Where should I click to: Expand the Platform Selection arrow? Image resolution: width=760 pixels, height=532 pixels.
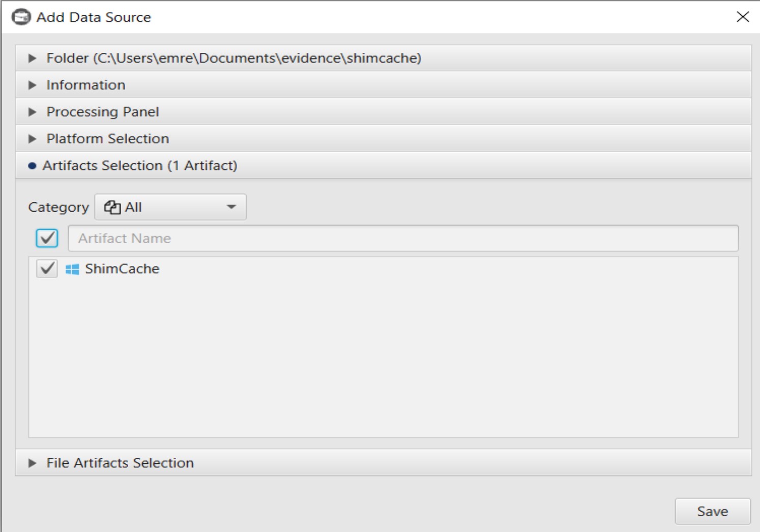[x=32, y=139]
